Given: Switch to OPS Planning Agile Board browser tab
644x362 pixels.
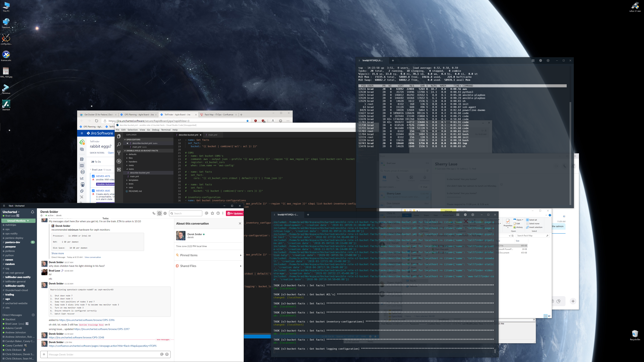Looking at the screenshot, I should (139, 115).
